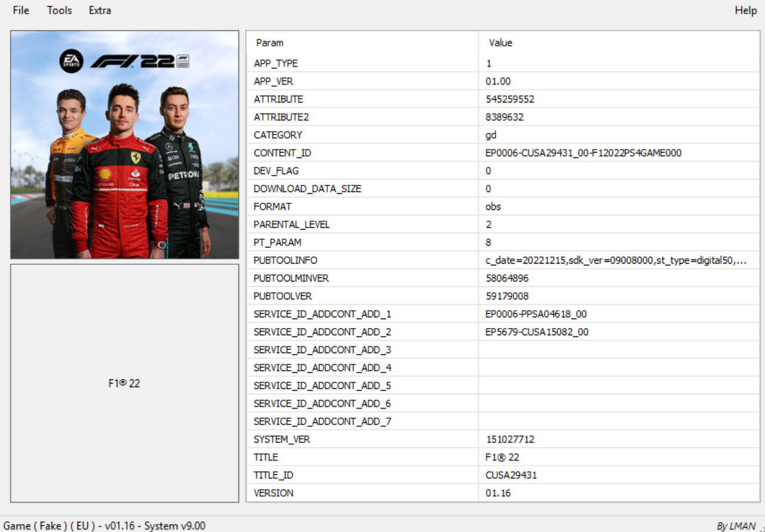Viewport: 765px width, 532px height.
Task: Click the PUBTOOLMINVER value 58064896
Action: click(507, 278)
